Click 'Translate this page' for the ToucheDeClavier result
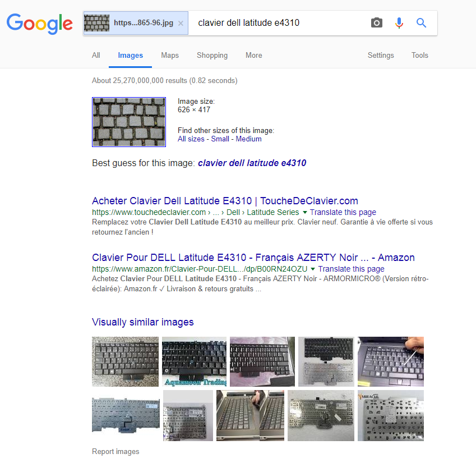The height and width of the screenshot is (463, 476). 343,212
